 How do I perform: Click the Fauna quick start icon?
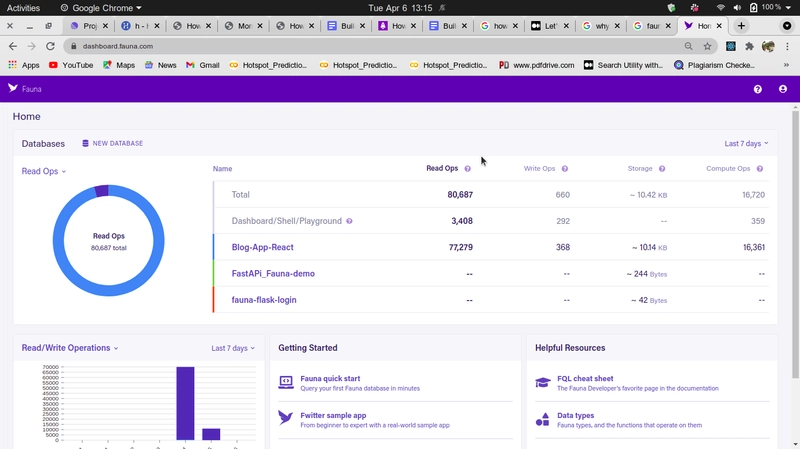(x=286, y=382)
